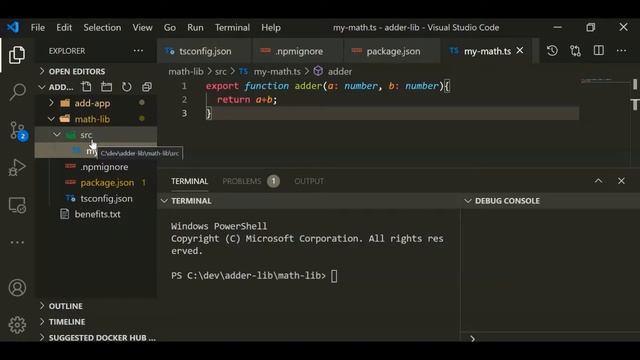
Task: Switch to the Problems panel tab
Action: [251, 181]
